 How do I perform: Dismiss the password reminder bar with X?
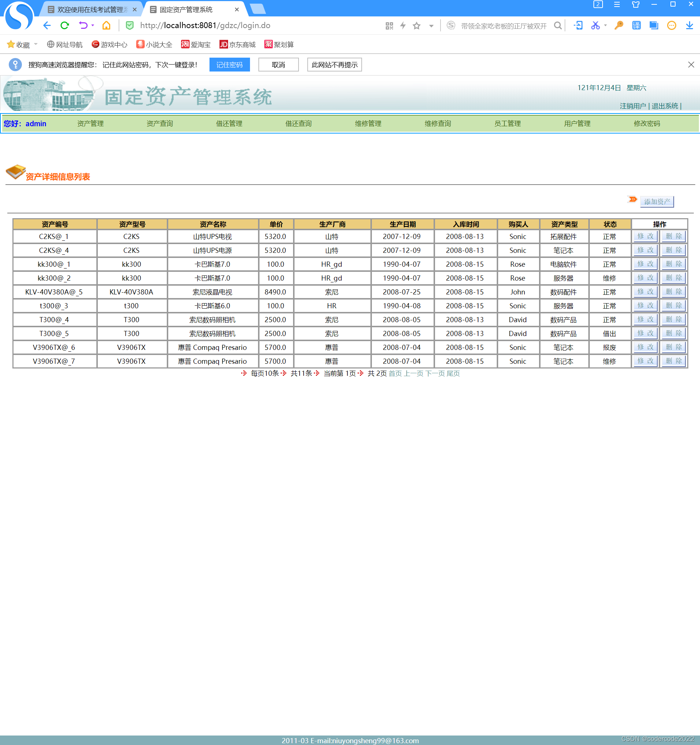point(691,65)
